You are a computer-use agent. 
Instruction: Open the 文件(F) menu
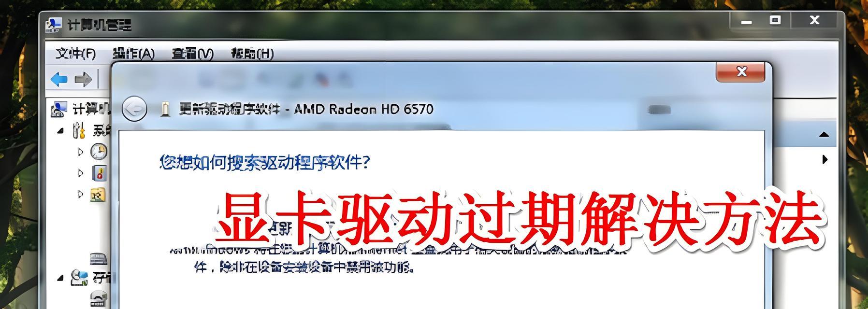click(x=76, y=54)
